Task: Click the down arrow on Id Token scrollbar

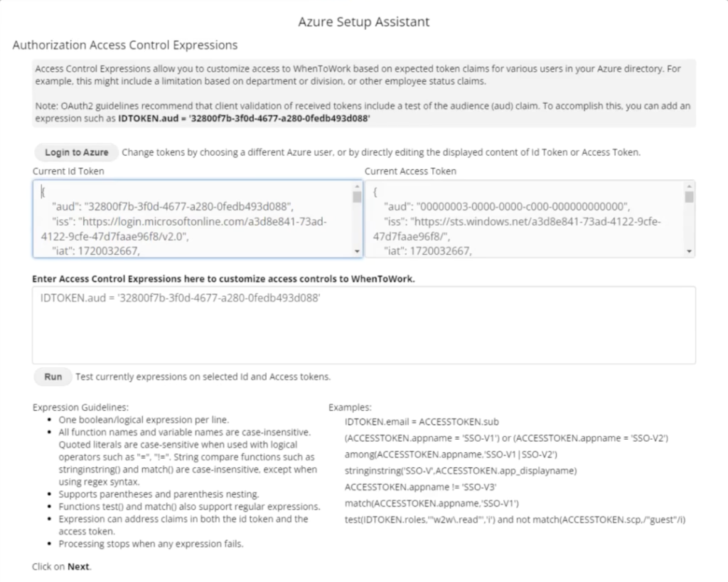Action: (x=358, y=250)
